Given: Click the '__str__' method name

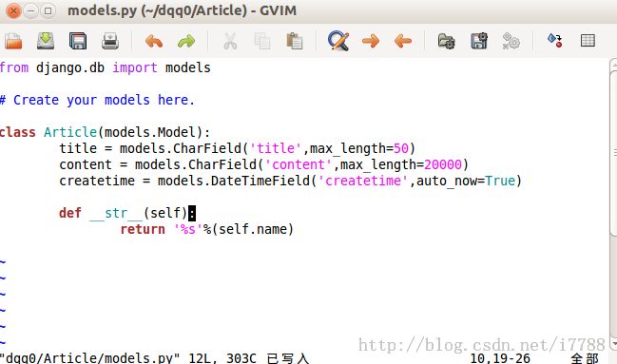Looking at the screenshot, I should point(116,213).
